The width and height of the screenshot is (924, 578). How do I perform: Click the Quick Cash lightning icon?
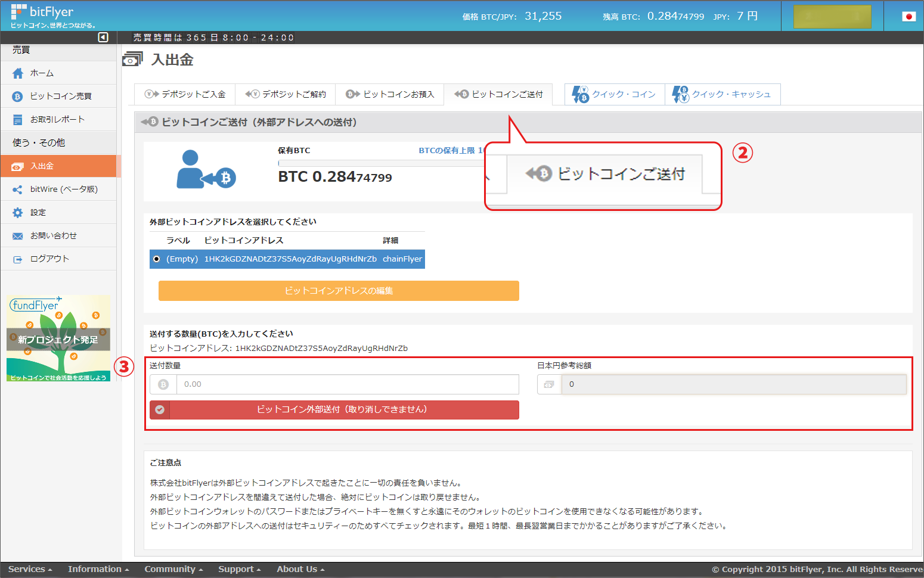[680, 94]
